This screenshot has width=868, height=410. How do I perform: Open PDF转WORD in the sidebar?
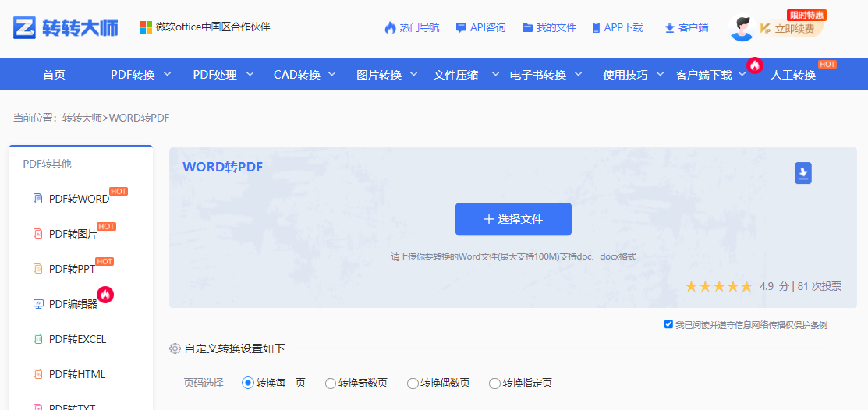click(x=80, y=200)
